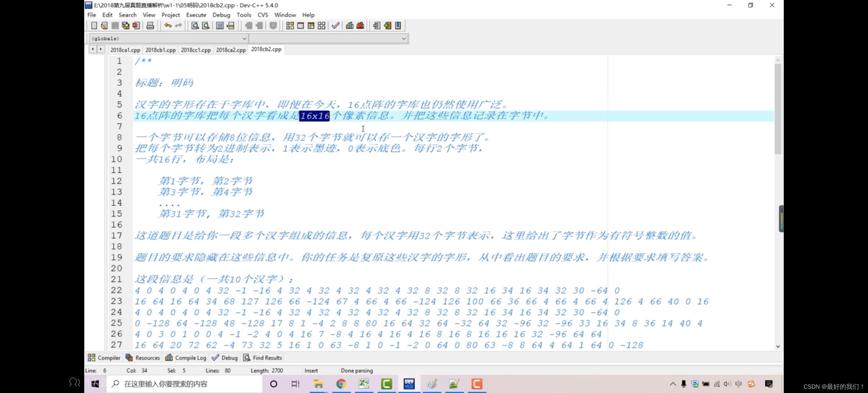This screenshot has width=868, height=393.
Task: Click the Windows search box in taskbar
Action: tap(184, 384)
